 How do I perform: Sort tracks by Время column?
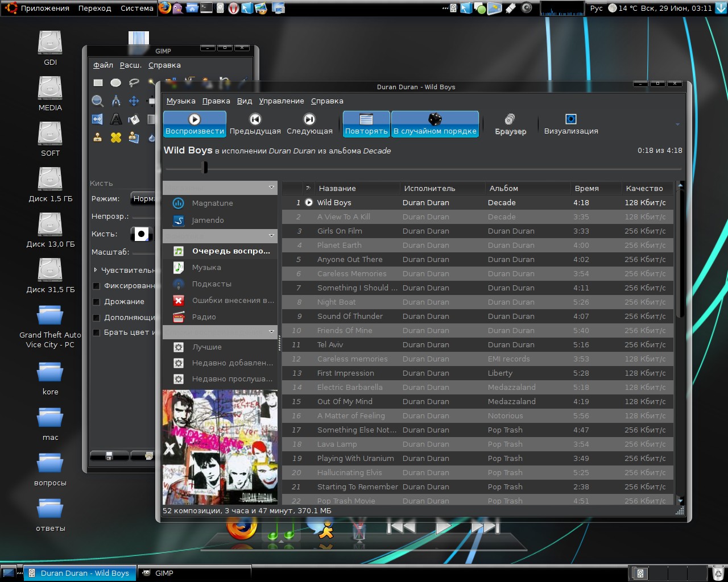pyautogui.click(x=597, y=188)
